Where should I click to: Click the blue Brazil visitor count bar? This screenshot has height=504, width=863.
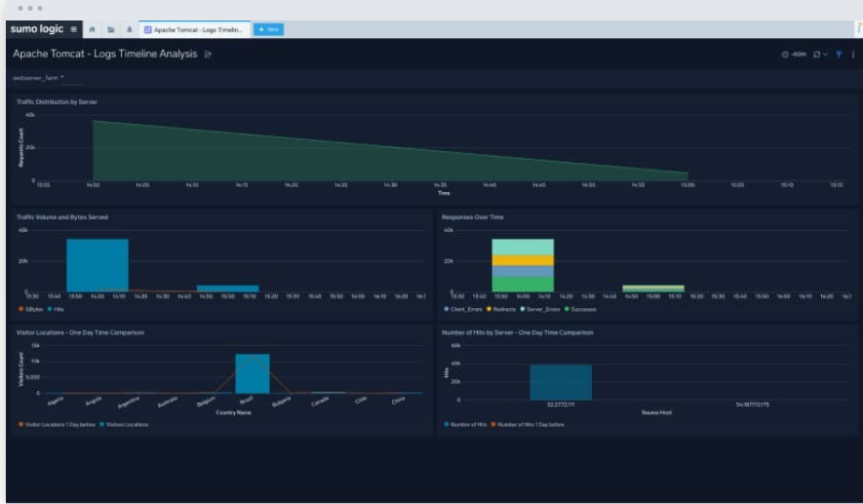(x=253, y=373)
